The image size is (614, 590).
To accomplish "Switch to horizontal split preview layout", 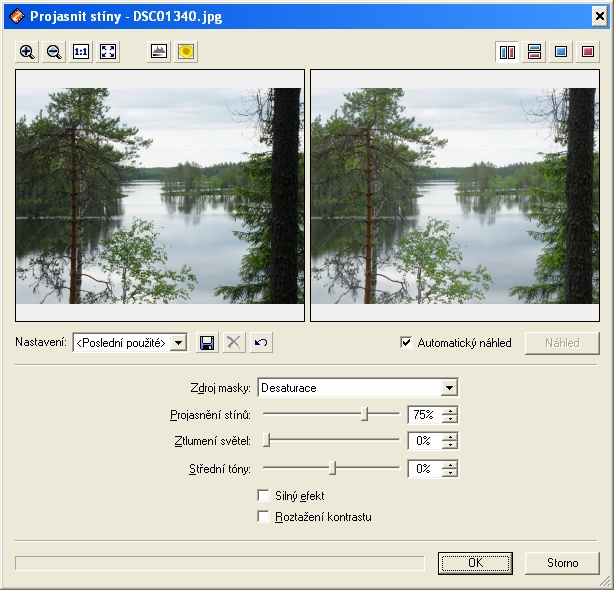I will coord(534,52).
